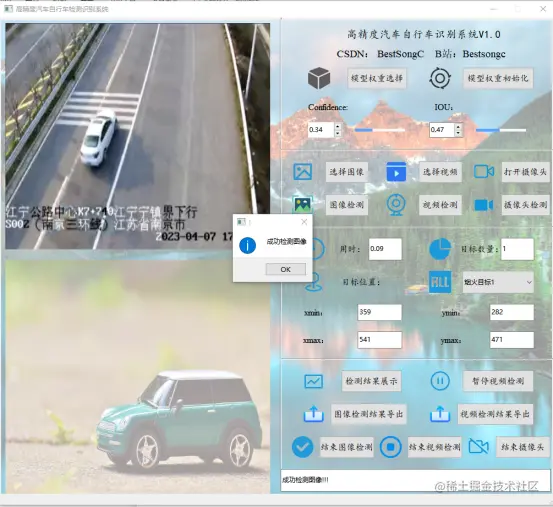Click the 结束图像检测 button
Image resolution: width=553 pixels, height=507 pixels.
[x=347, y=447]
